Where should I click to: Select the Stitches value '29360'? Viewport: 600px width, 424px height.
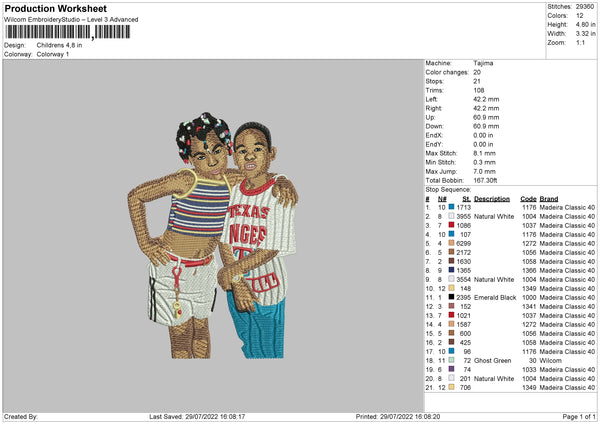585,7
